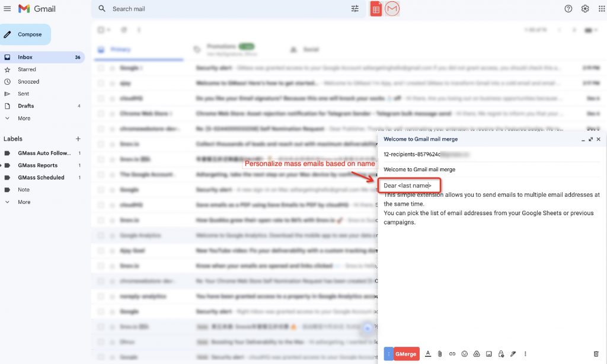Viewport: 607px width, 364px height.
Task: Insert link in compose toolbar
Action: coord(452,353)
